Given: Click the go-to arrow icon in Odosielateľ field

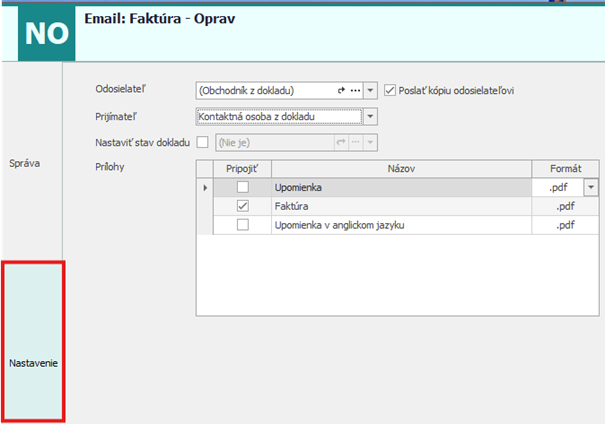Looking at the screenshot, I should tap(341, 90).
